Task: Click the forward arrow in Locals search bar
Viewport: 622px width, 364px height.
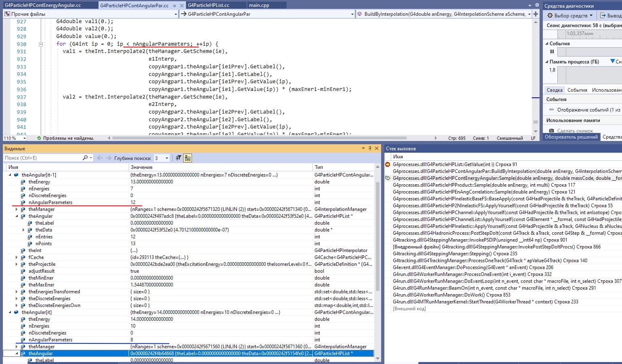Action: 108,158
